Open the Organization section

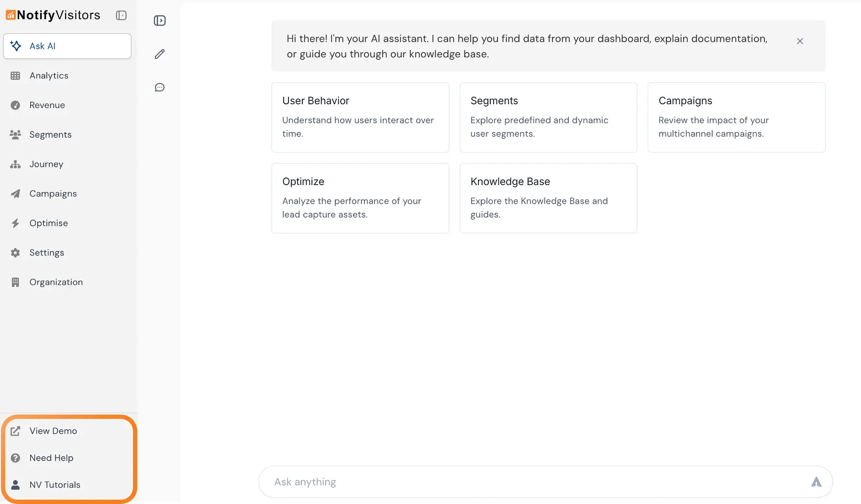point(56,282)
